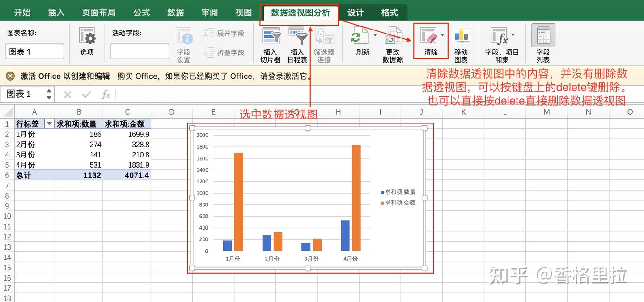
Task: Open the 格式 tab
Action: (390, 13)
